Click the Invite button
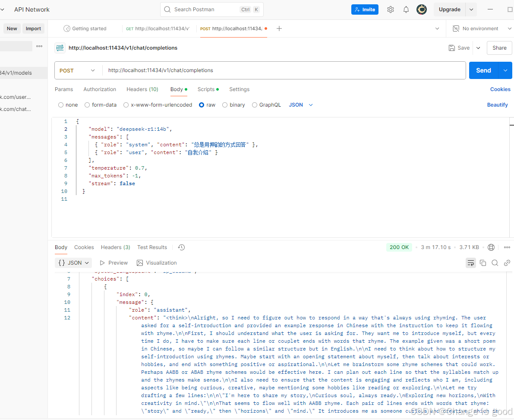514x420 pixels. coord(365,9)
